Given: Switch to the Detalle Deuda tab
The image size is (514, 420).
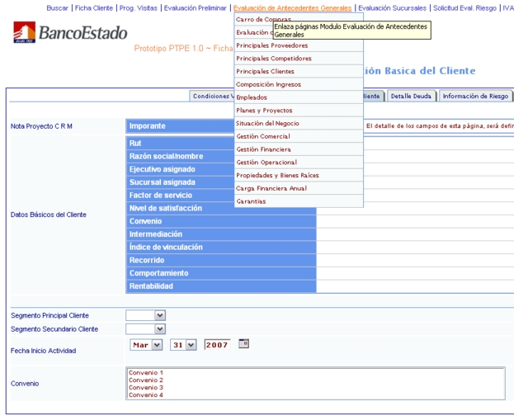Looking at the screenshot, I should click(x=410, y=96).
